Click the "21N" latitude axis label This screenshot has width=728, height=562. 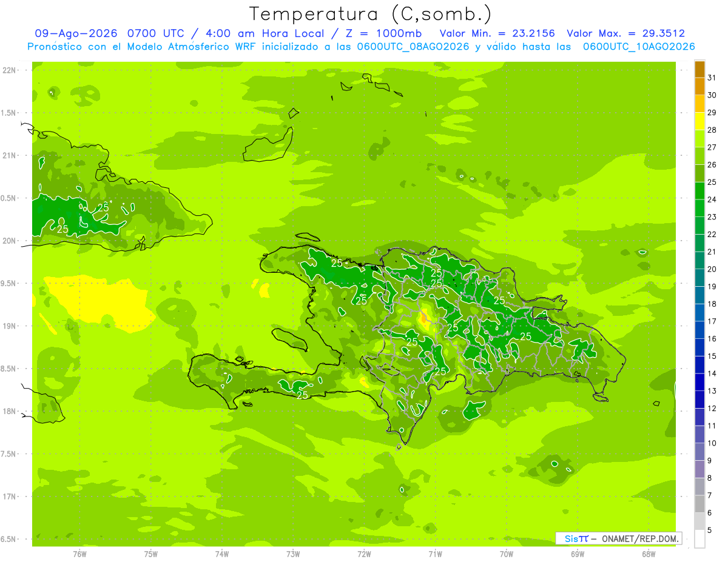10,155
